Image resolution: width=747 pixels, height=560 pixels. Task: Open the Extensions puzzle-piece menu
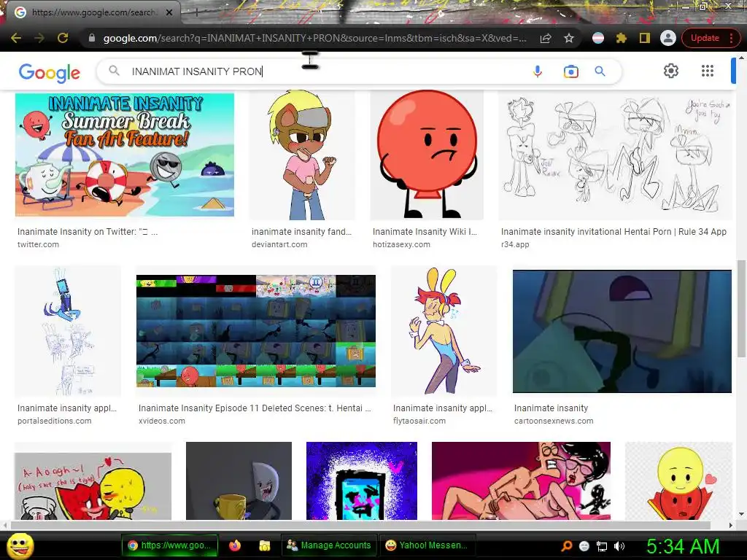click(622, 38)
